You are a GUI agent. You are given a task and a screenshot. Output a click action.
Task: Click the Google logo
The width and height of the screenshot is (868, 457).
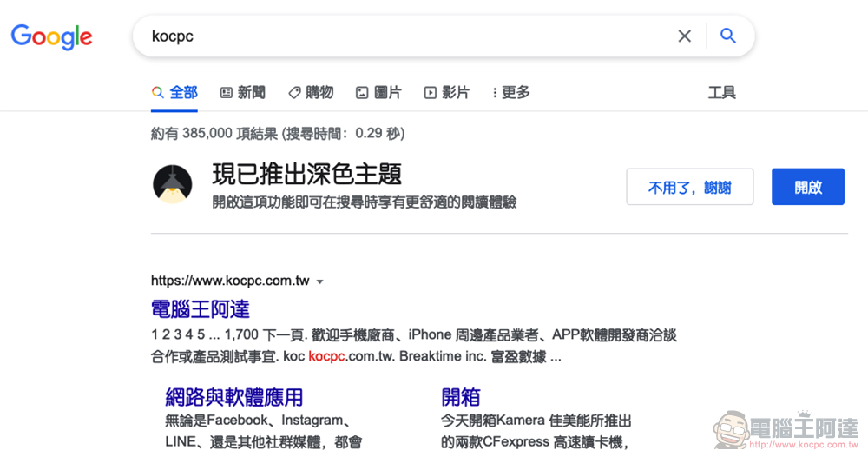point(52,36)
